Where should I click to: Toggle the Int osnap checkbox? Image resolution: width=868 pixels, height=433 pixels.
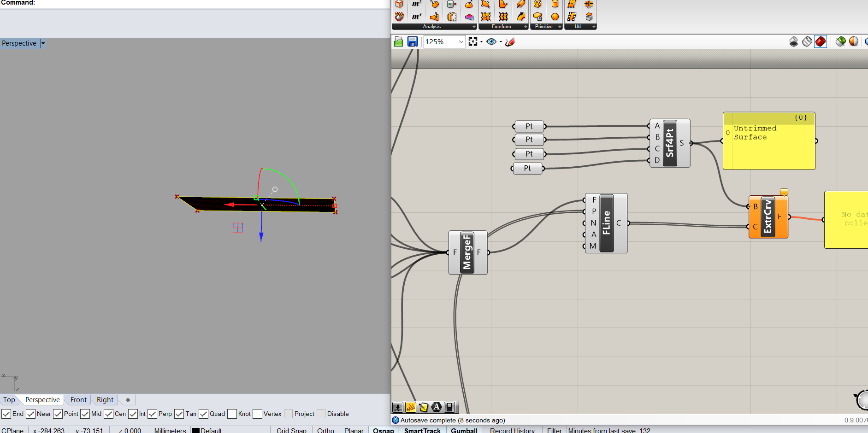tap(133, 414)
